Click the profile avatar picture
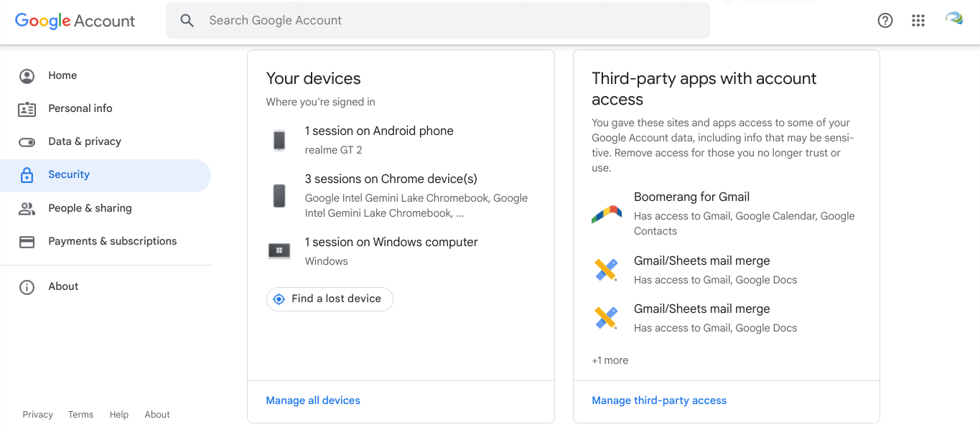Image resolution: width=980 pixels, height=432 pixels. coord(954,19)
